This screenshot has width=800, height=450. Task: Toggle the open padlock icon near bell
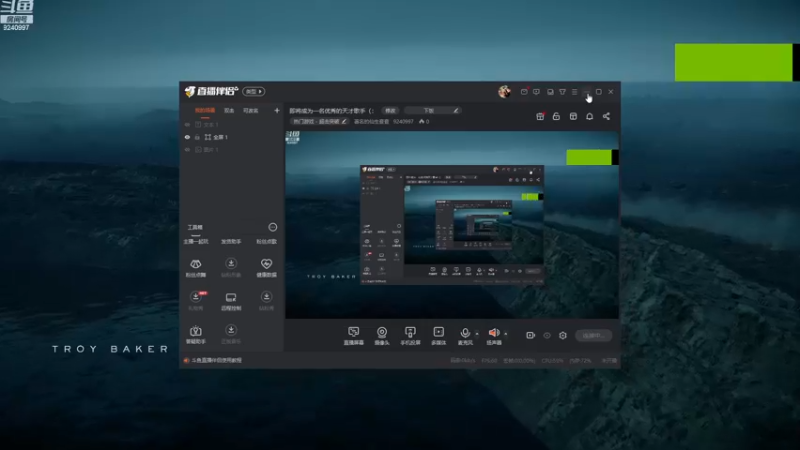tap(556, 116)
